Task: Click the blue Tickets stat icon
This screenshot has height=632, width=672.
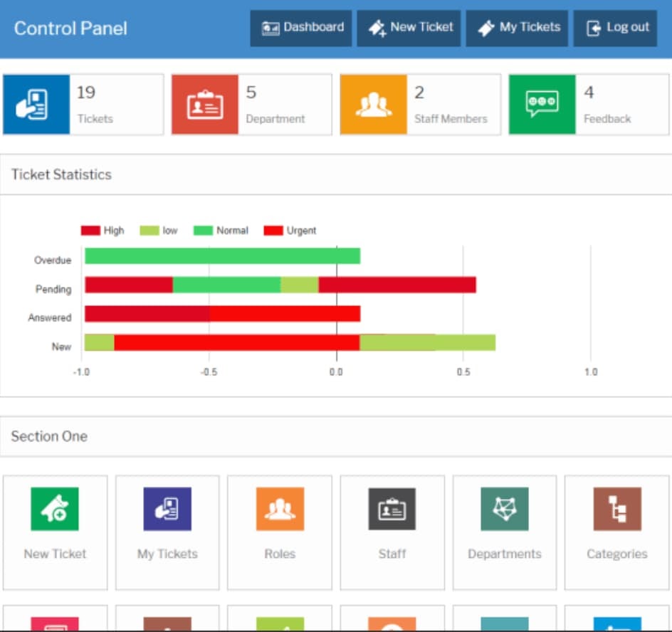Action: pyautogui.click(x=36, y=105)
